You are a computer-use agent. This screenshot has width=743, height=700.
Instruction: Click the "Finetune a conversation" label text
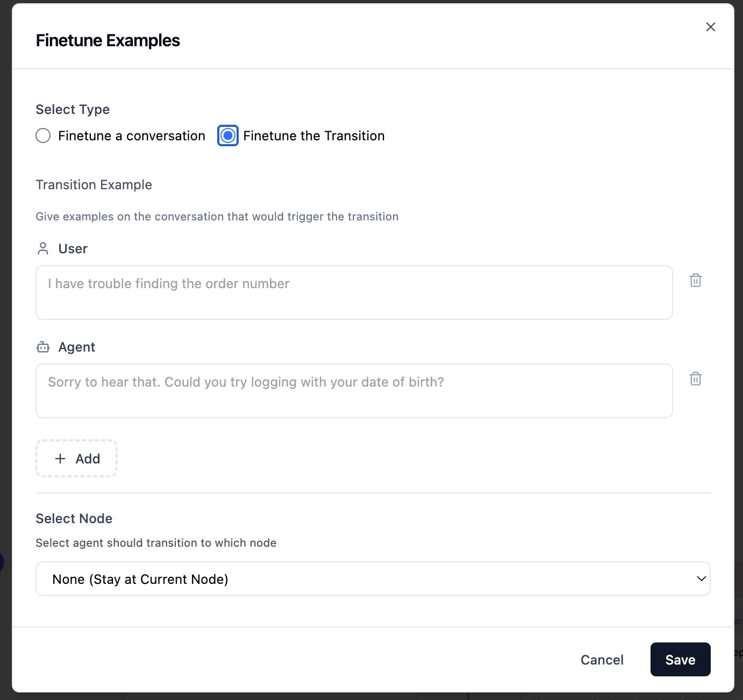tap(132, 136)
